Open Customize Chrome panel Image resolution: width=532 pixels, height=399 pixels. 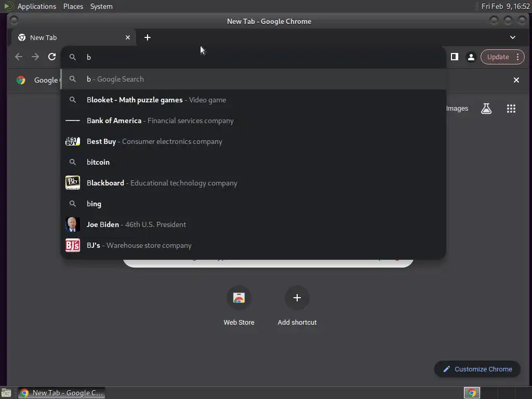(x=477, y=369)
